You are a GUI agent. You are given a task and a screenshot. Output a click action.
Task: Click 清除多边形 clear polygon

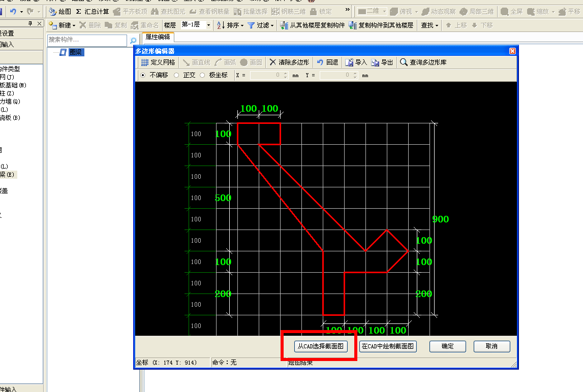coord(289,62)
